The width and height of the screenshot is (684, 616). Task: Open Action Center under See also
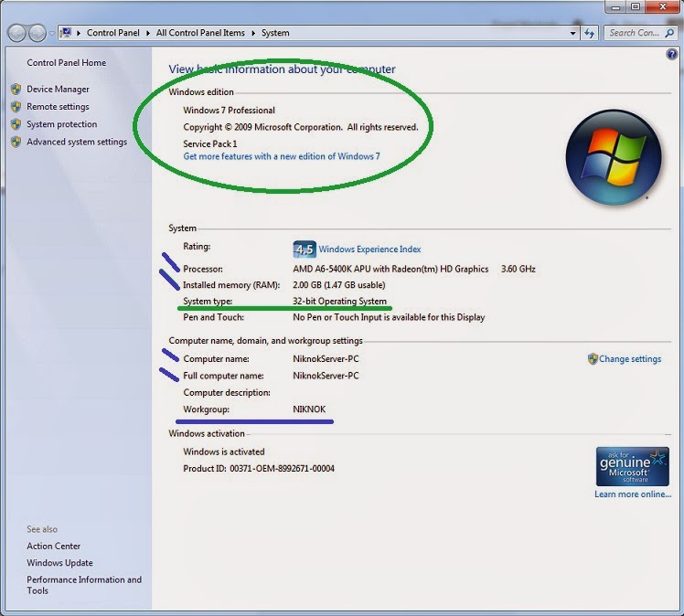[x=54, y=546]
